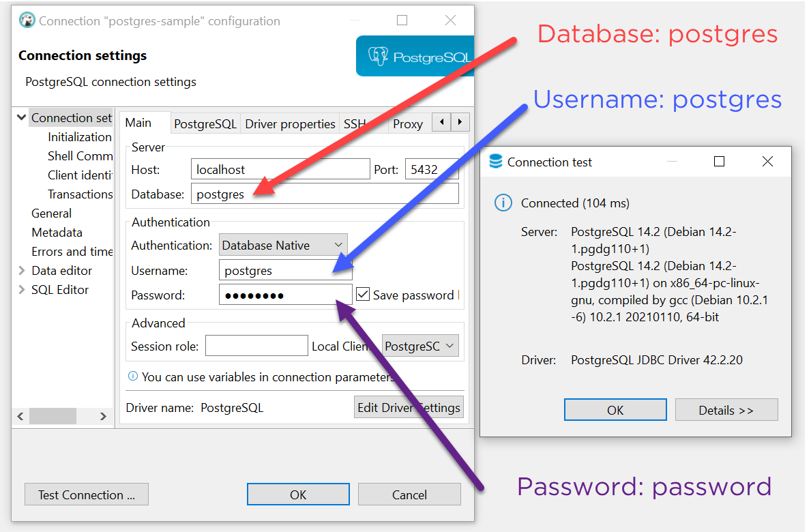811x532 pixels.
Task: Click OK in the configuration window
Action: click(x=298, y=494)
